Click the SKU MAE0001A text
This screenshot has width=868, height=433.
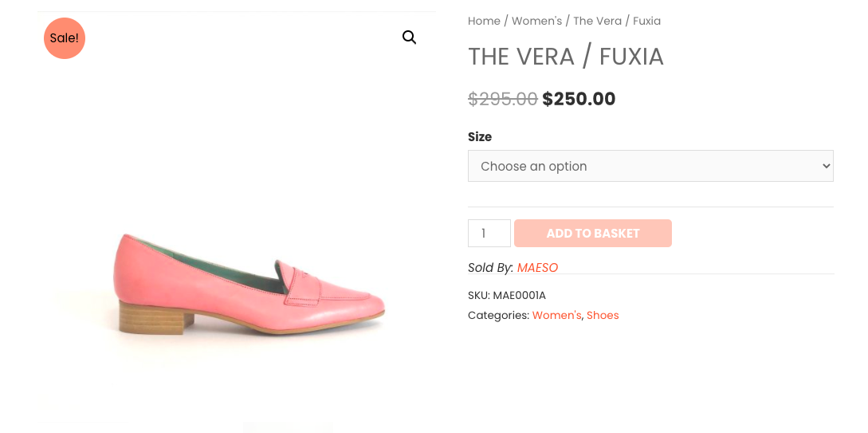(506, 295)
